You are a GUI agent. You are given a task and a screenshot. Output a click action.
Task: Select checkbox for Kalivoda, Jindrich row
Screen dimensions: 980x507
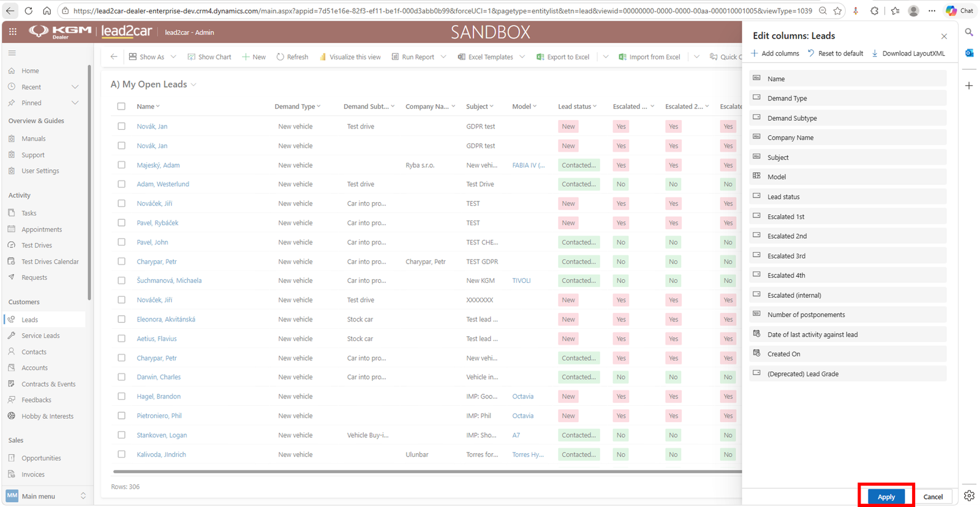tap(121, 454)
